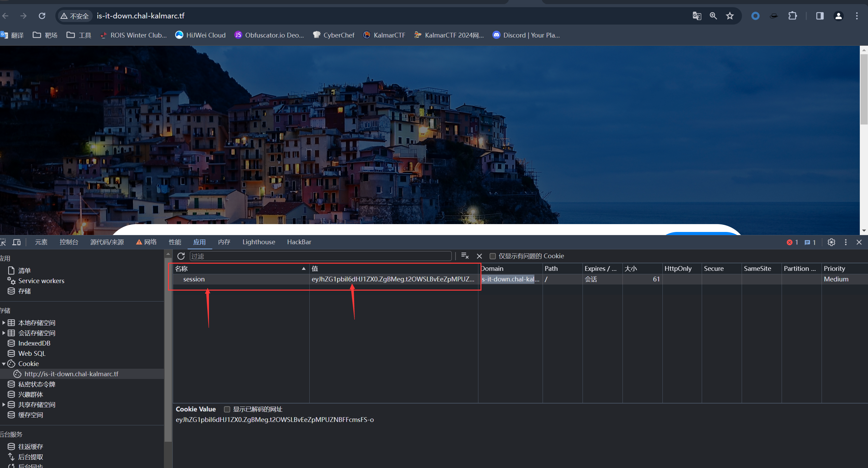Open the Chrome three-dot menu

tap(857, 16)
